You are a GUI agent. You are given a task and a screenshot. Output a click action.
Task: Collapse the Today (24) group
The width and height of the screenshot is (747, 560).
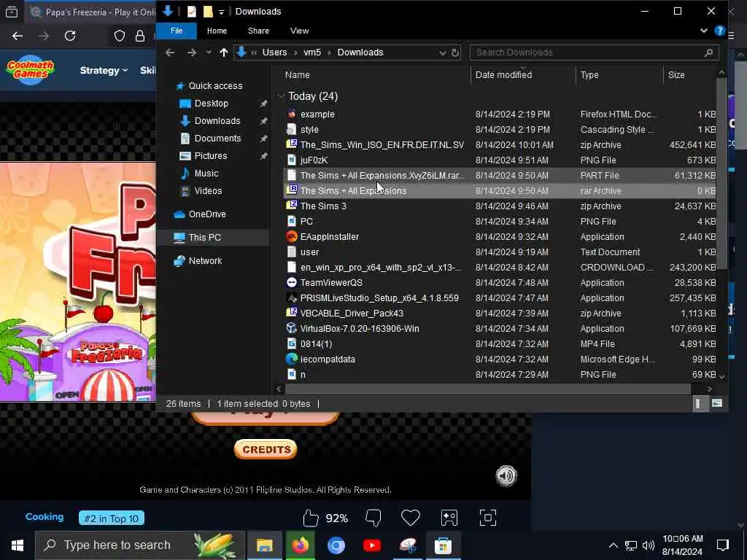[x=280, y=96]
